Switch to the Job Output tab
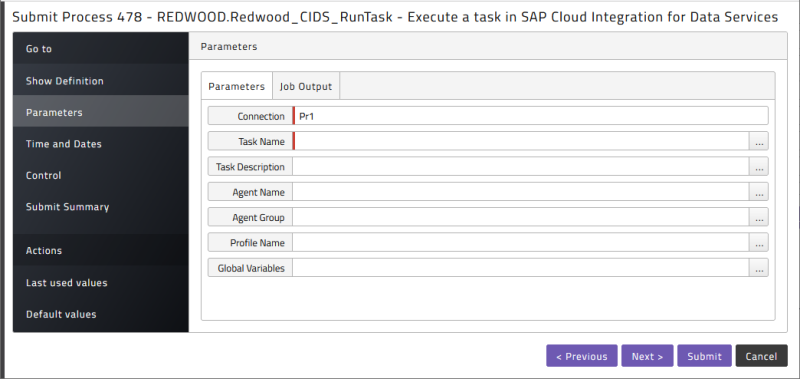Viewport: 800px width, 379px height. 306,86
